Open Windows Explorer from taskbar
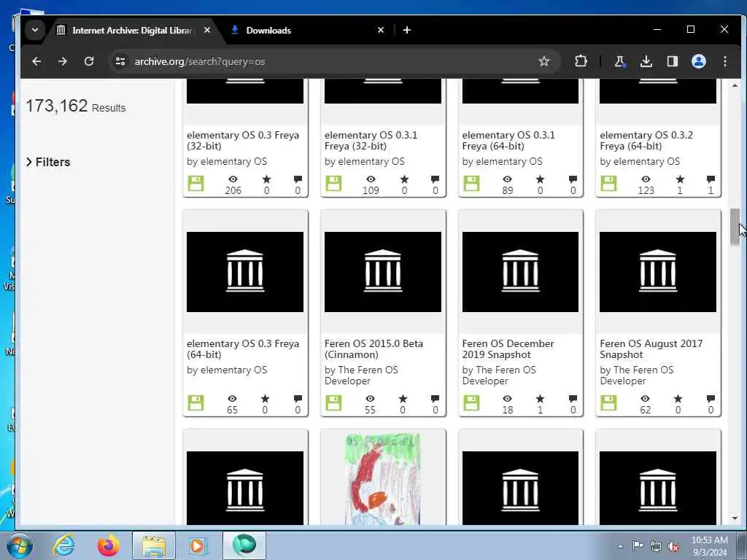The width and height of the screenshot is (747, 560). (x=154, y=545)
